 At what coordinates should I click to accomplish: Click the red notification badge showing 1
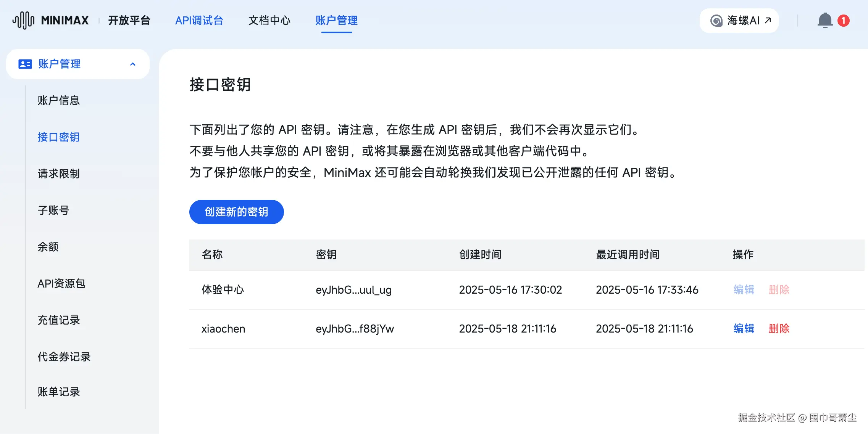point(843,20)
